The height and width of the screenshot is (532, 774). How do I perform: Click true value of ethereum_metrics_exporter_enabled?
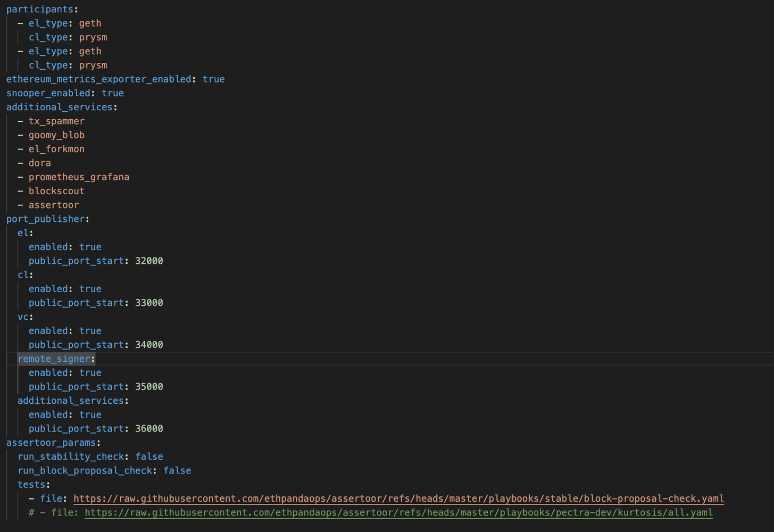click(x=213, y=79)
